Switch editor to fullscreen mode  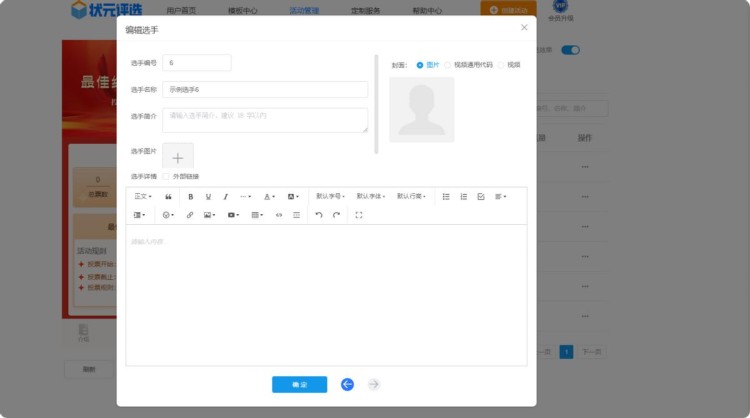[x=359, y=215]
